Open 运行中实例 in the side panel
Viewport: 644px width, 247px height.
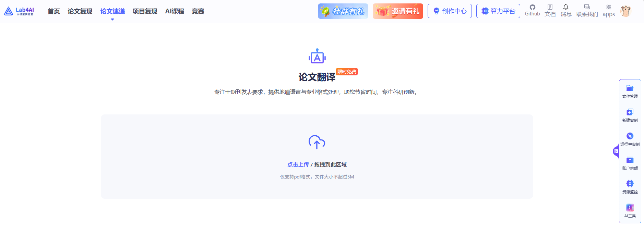(x=630, y=139)
